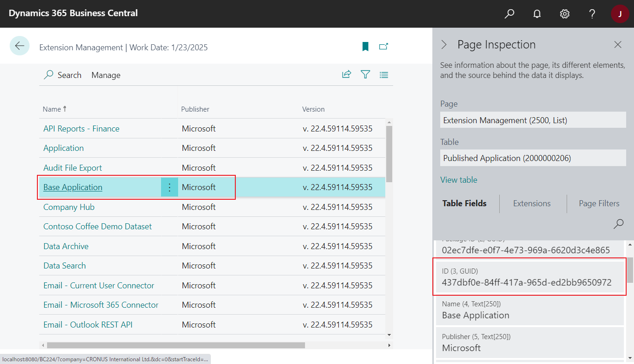Open global search with the magnifier icon
Screen dimensions: 634x364
coord(509,13)
